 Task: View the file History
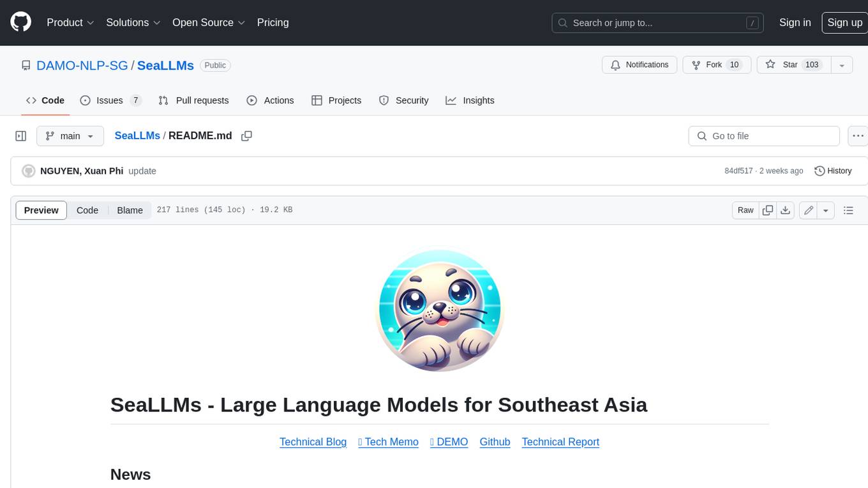833,171
